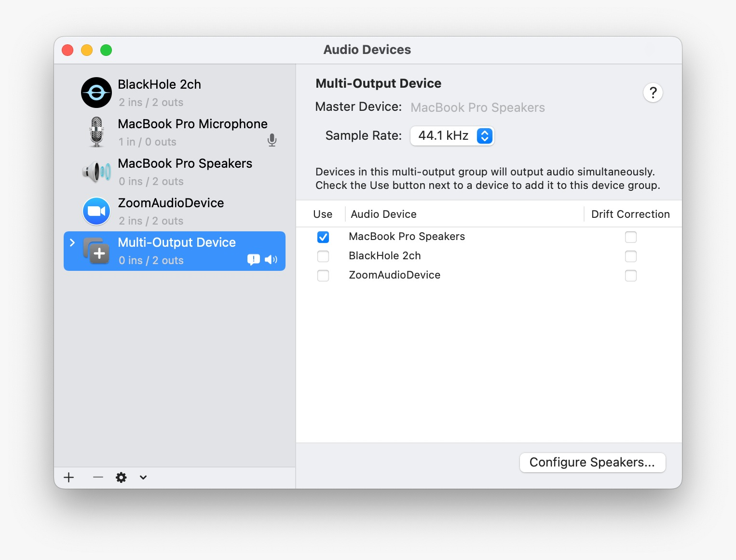Click the speaker output badge on Multi-Output Device
The image size is (736, 560).
tap(271, 260)
